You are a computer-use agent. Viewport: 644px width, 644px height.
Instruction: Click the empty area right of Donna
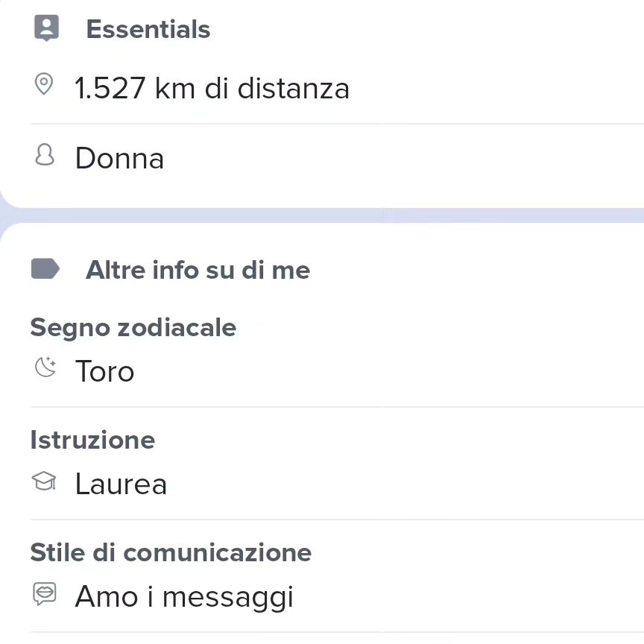pyautogui.click(x=402, y=158)
